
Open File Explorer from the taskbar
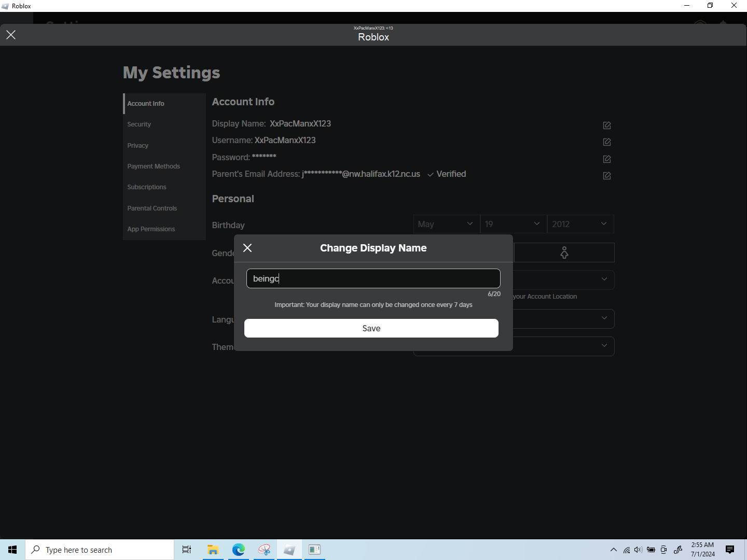coord(213,550)
